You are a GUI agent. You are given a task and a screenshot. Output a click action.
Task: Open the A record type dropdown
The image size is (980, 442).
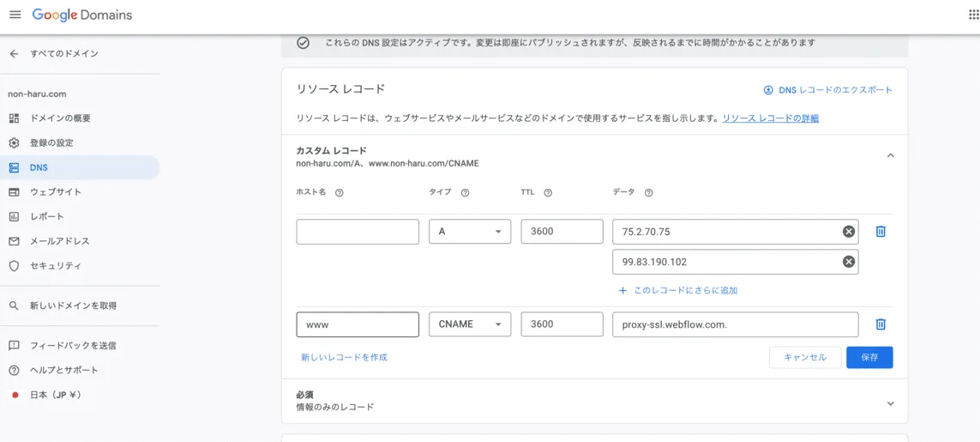470,232
